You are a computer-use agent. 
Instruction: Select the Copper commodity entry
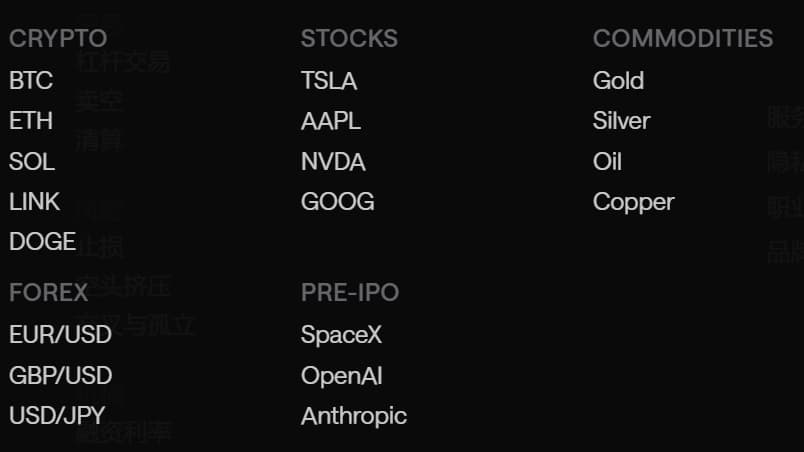tap(634, 202)
